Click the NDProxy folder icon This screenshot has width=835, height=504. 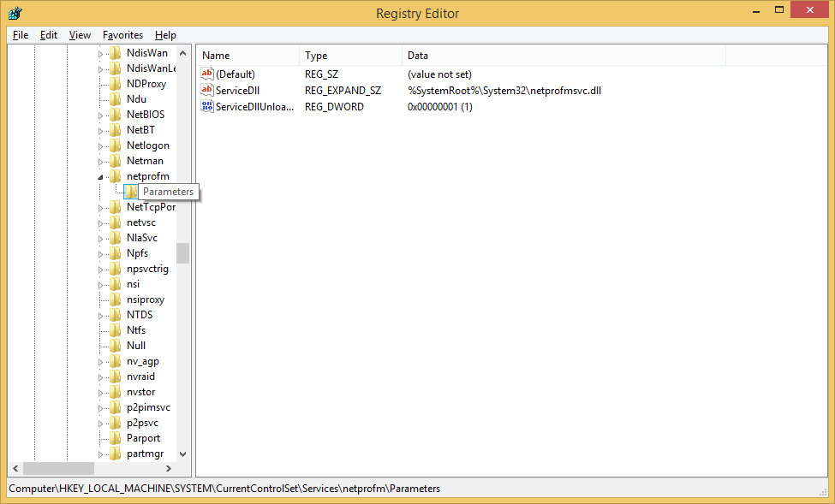click(x=115, y=84)
